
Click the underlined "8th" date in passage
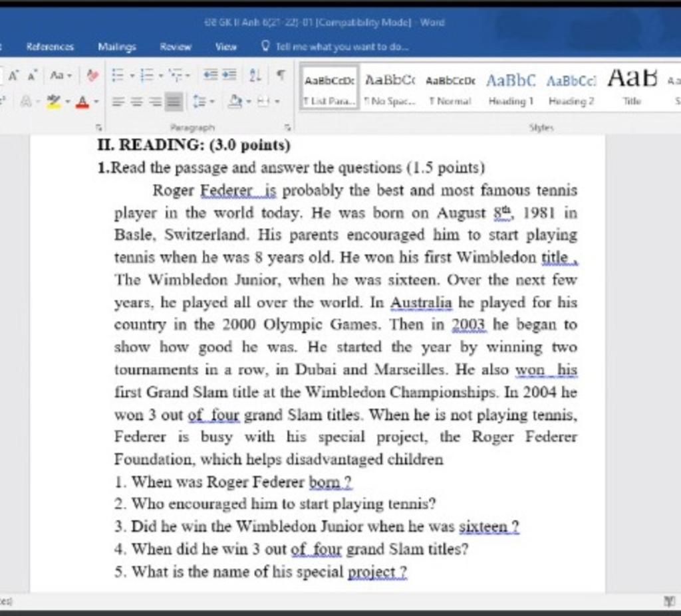pyautogui.click(x=503, y=213)
